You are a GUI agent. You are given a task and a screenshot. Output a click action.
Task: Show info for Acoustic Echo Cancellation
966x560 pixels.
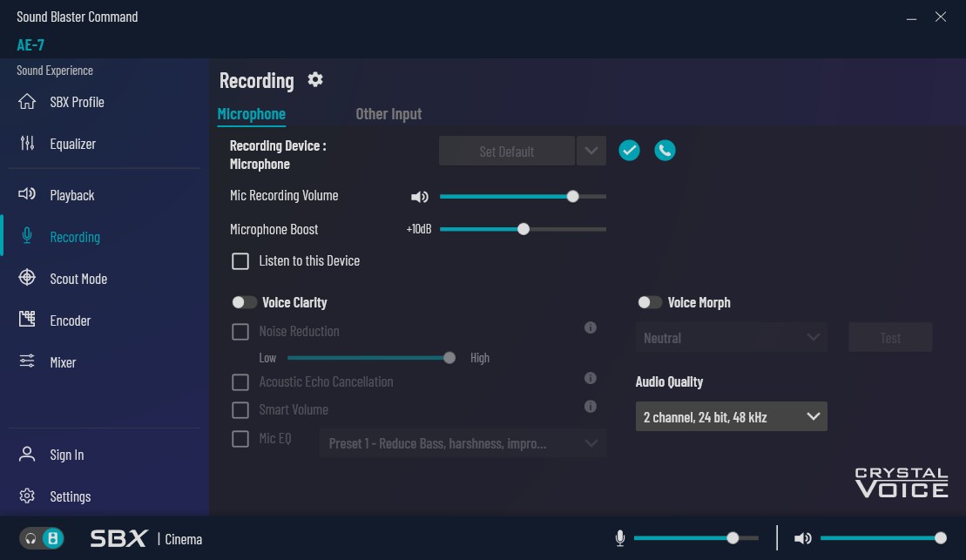591,378
